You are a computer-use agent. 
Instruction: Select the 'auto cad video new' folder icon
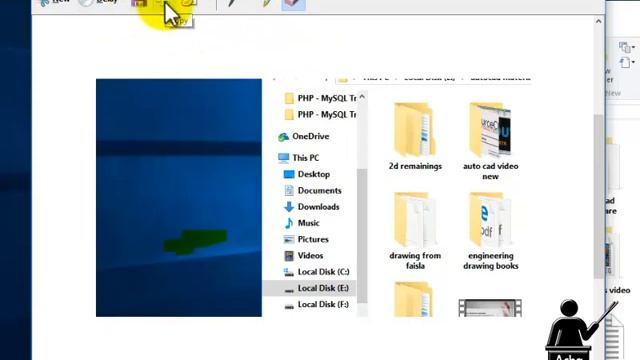coord(490,130)
